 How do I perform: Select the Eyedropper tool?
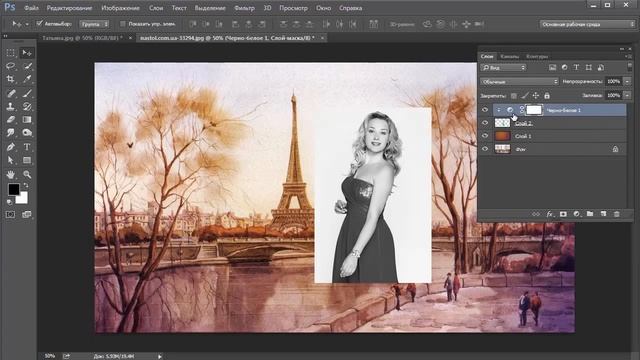27,79
